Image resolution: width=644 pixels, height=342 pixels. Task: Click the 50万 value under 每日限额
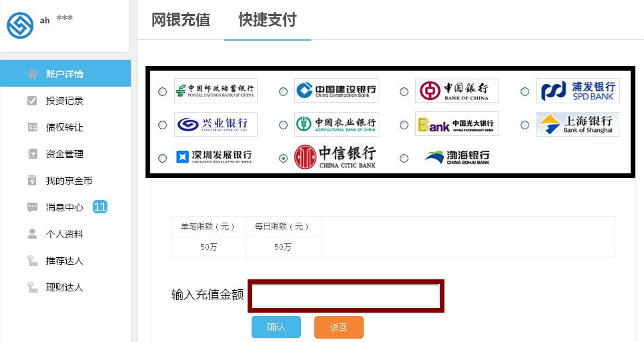pos(282,247)
